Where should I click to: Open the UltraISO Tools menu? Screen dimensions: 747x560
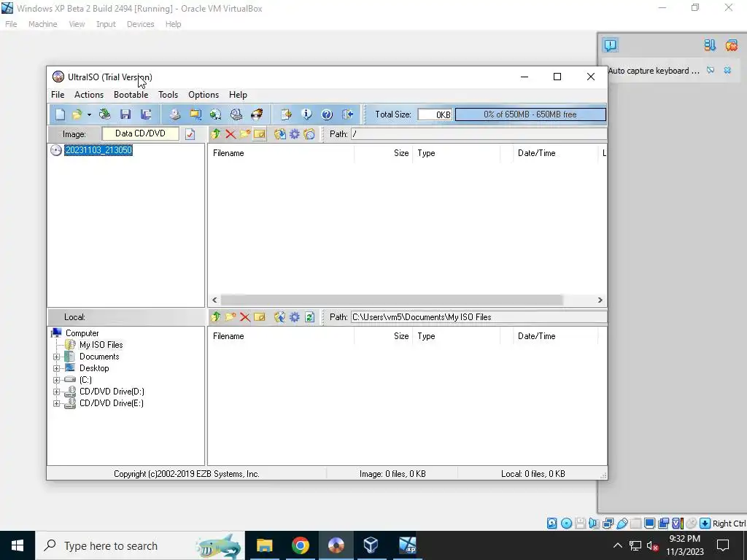click(169, 95)
